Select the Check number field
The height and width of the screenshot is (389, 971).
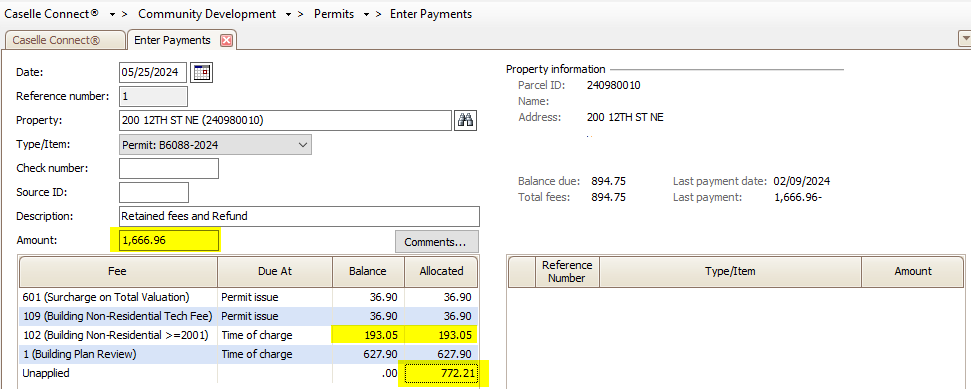point(168,168)
